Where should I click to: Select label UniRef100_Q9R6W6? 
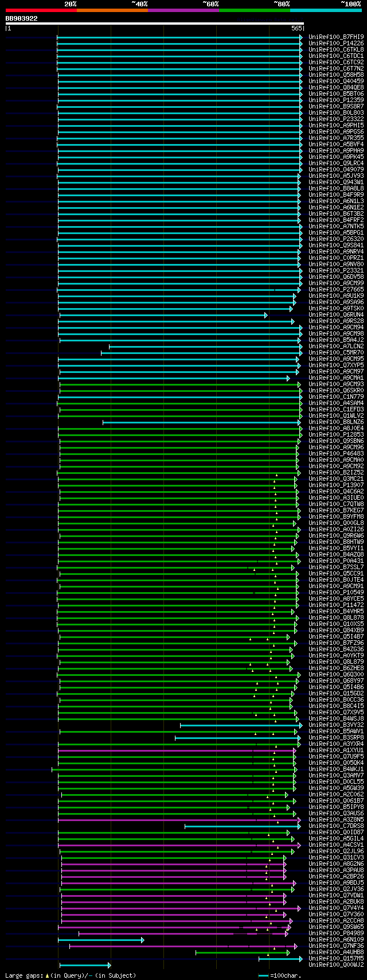(x=336, y=535)
